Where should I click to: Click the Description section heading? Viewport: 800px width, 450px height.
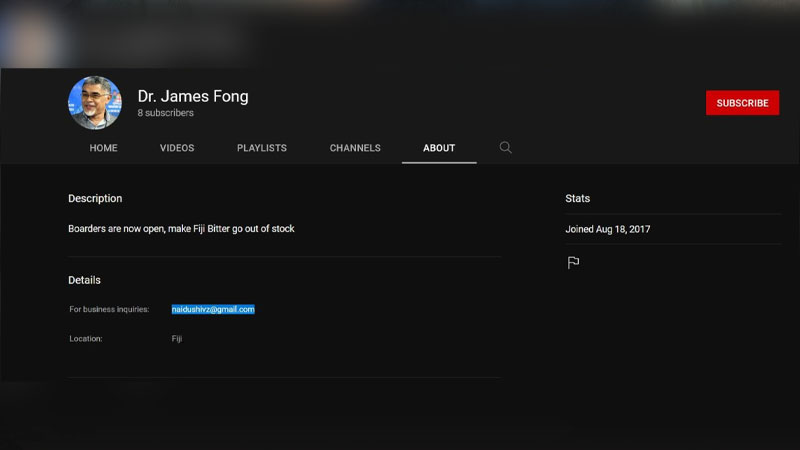[95, 199]
